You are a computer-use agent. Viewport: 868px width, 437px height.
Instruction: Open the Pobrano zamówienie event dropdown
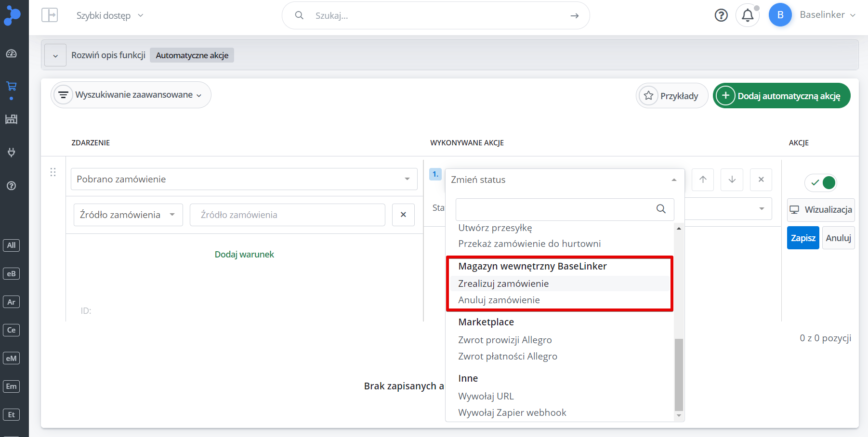244,179
